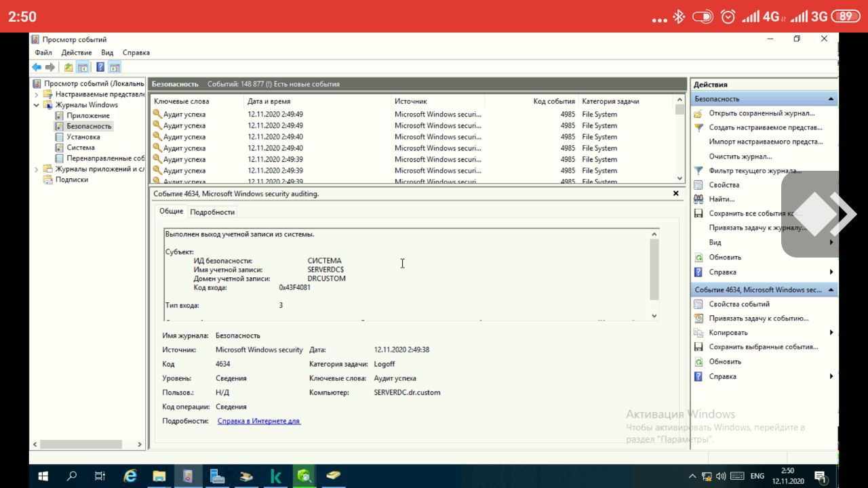Image resolution: width=868 pixels, height=488 pixels.
Task: Click Импорт настраиваемого представления action
Action: (x=766, y=142)
